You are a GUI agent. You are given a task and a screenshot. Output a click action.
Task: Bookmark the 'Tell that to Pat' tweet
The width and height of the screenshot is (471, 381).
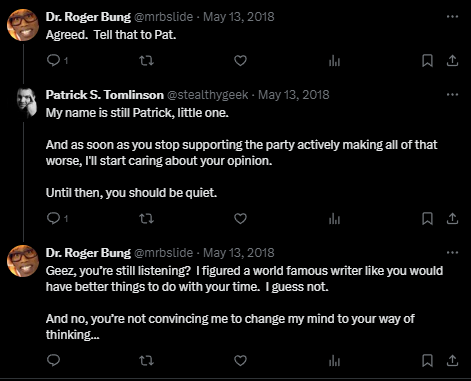[x=427, y=61]
